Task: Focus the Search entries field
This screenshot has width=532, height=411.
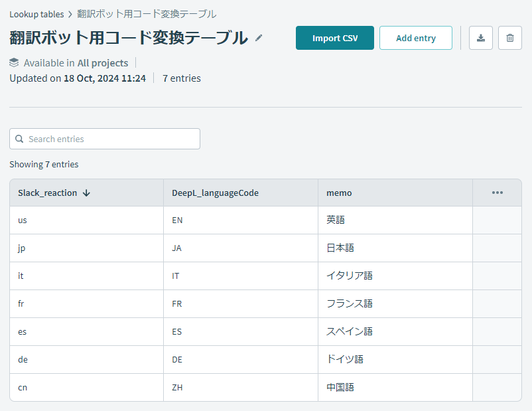Action: click(105, 139)
